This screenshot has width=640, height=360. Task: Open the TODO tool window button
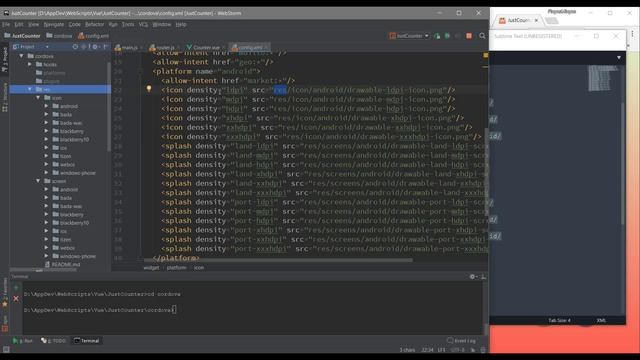[53, 340]
